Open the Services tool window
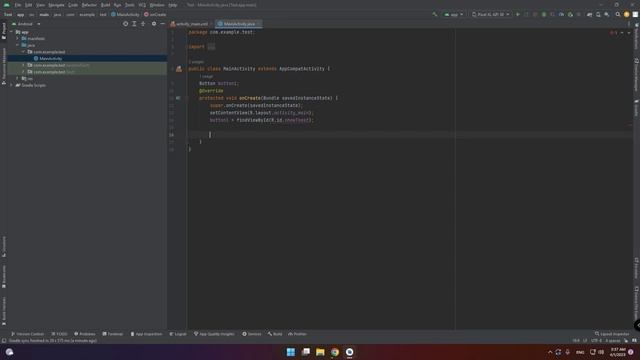 pos(251,334)
